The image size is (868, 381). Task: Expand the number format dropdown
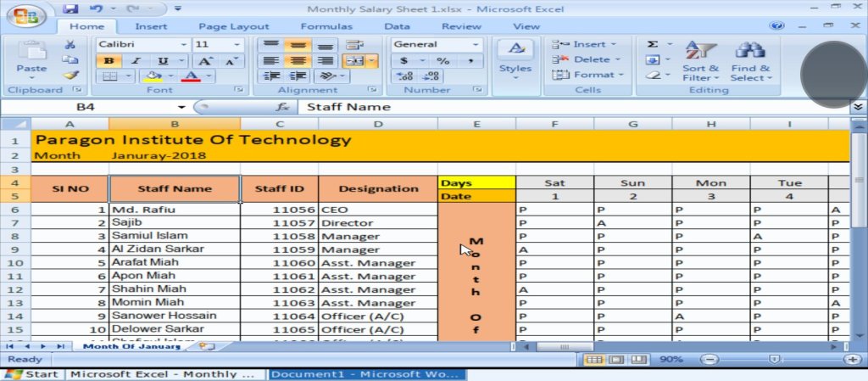pyautogui.click(x=475, y=45)
